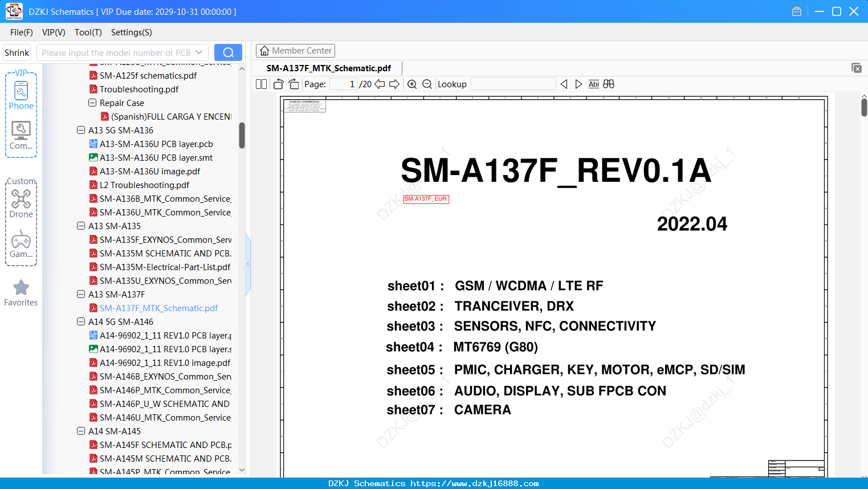This screenshot has height=489, width=868.
Task: Open the (Spanish)FULL CARGA Y ENCEN file
Action: 172,116
